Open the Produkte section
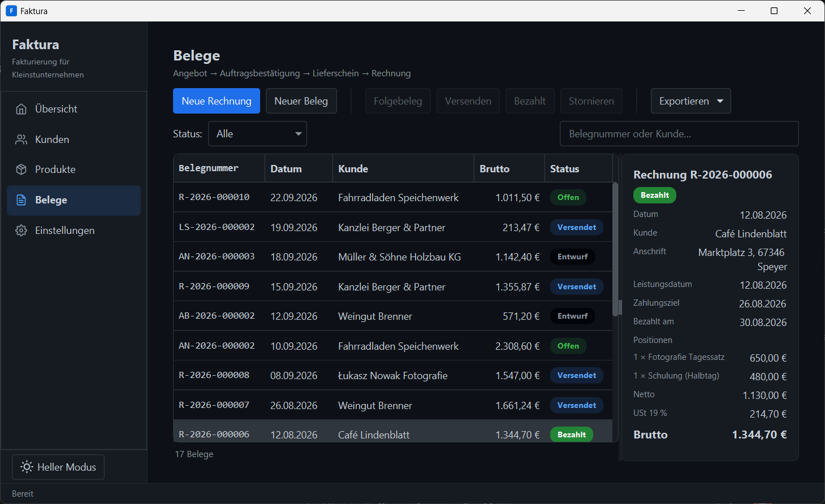 pos(74,170)
